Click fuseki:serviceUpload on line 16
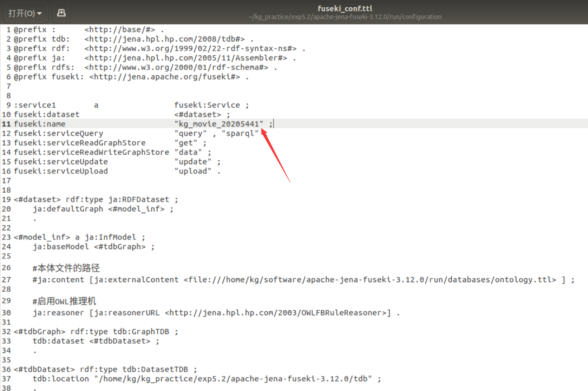Screen dimensions: 588x391 [61, 171]
